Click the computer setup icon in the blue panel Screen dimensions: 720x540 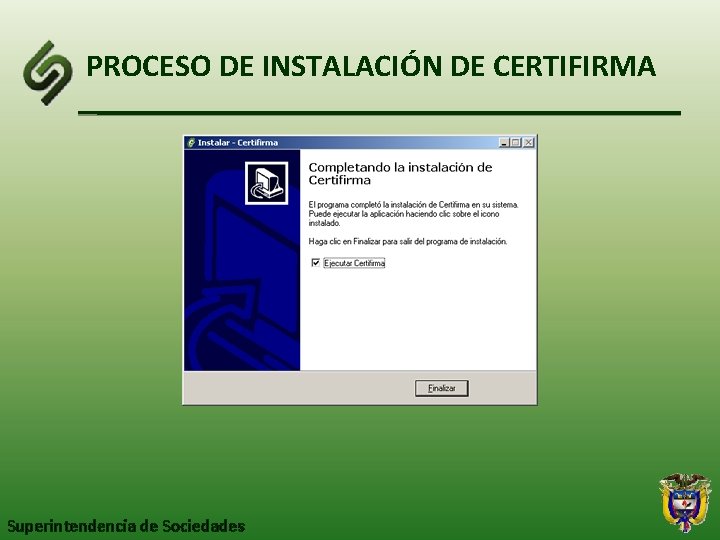pos(266,183)
